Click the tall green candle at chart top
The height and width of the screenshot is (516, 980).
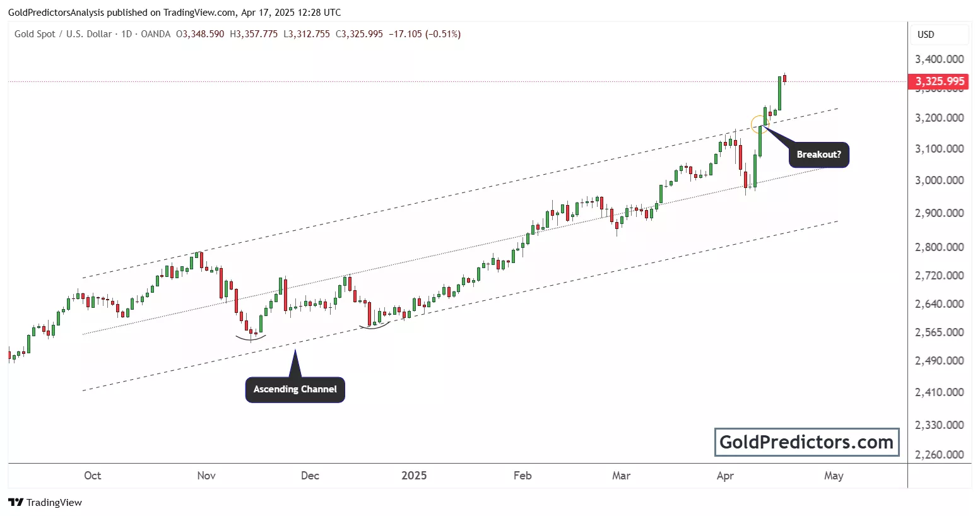click(779, 93)
